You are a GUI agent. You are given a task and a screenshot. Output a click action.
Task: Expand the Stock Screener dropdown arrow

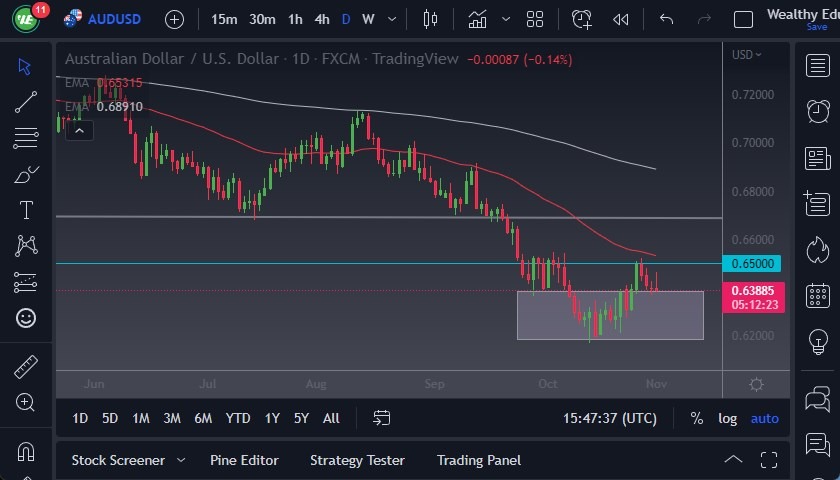[x=181, y=460]
